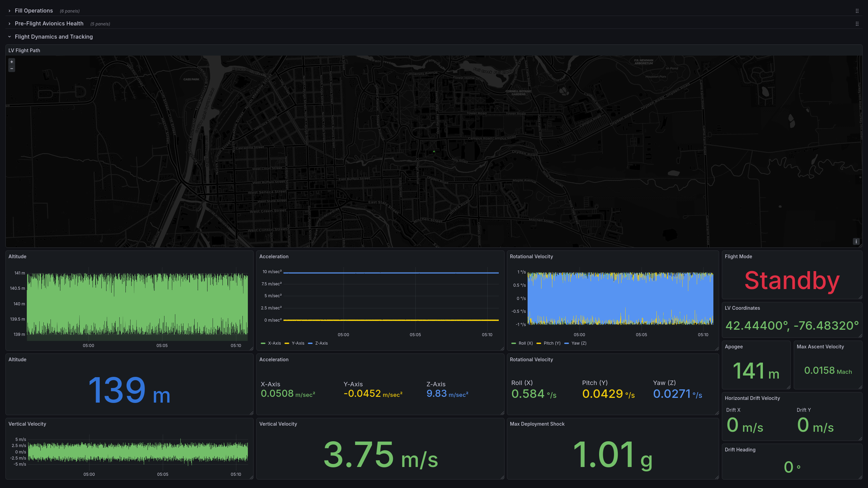Click the Altitude graph panel resize handle
868x488 pixels.
[x=252, y=349]
